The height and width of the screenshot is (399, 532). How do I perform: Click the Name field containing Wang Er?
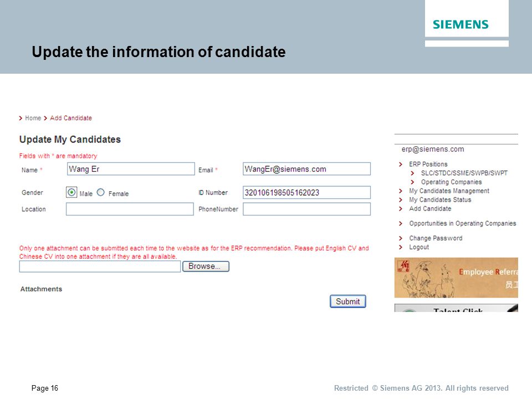click(131, 169)
